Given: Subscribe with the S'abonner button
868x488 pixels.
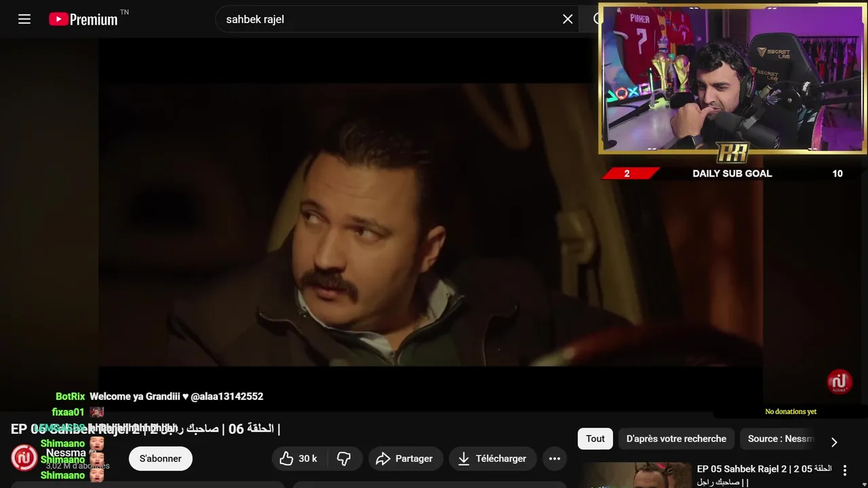Looking at the screenshot, I should coord(161,459).
